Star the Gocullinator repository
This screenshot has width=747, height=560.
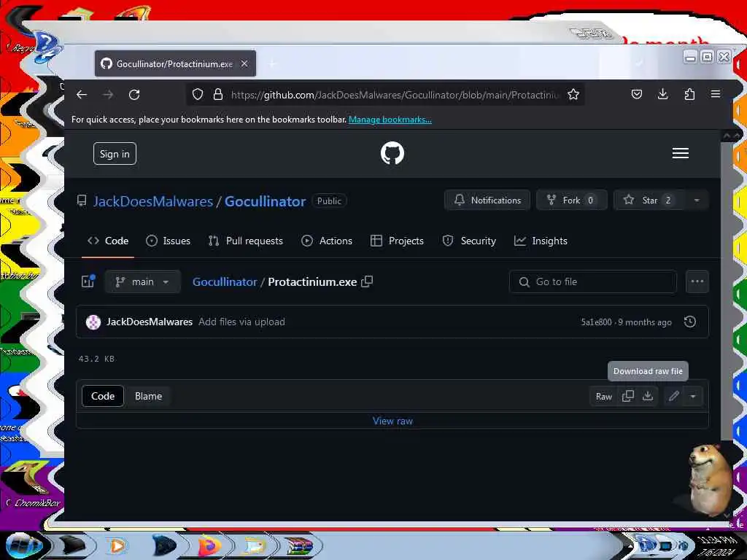click(649, 200)
